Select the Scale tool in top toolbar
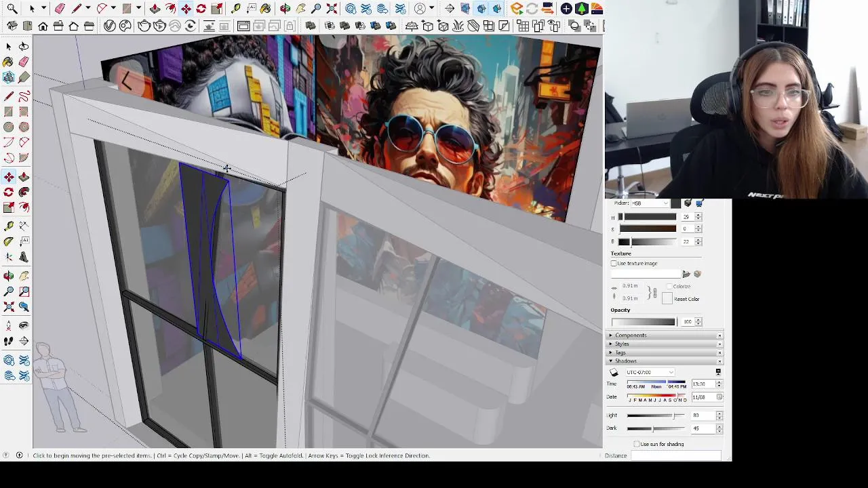The width and height of the screenshot is (868, 488). [x=217, y=9]
